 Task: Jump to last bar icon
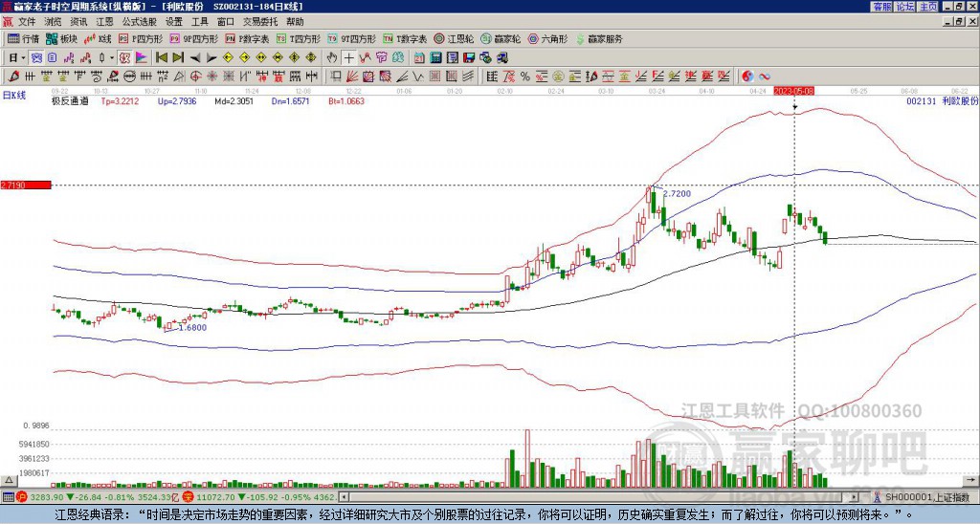(178, 57)
